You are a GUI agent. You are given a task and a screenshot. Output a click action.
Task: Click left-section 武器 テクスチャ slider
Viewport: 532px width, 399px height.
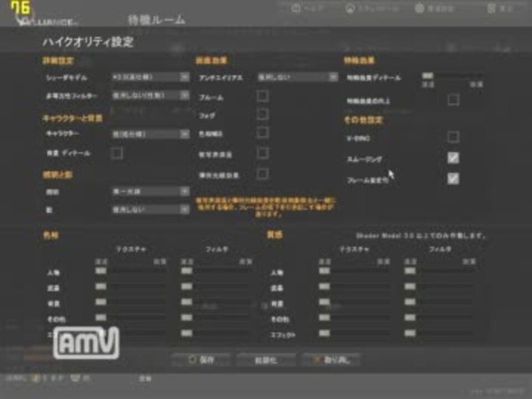131,287
